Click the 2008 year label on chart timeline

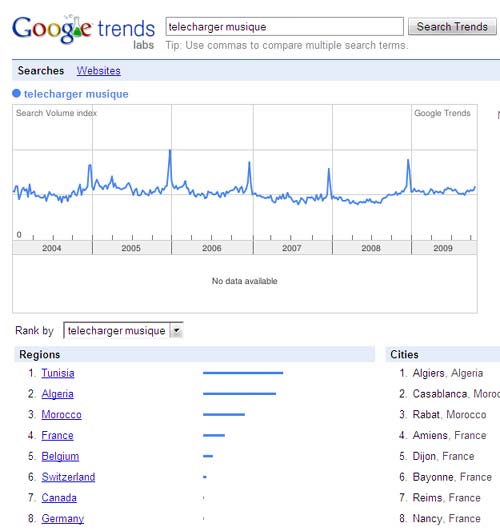(371, 248)
